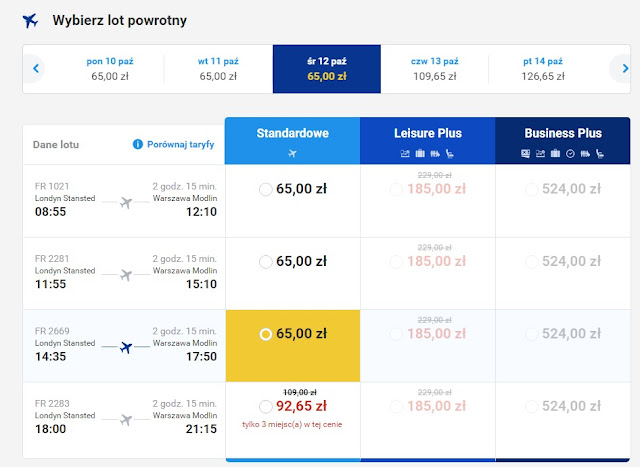Select 65,00 zł Standard fare for FR 1021

(x=266, y=189)
